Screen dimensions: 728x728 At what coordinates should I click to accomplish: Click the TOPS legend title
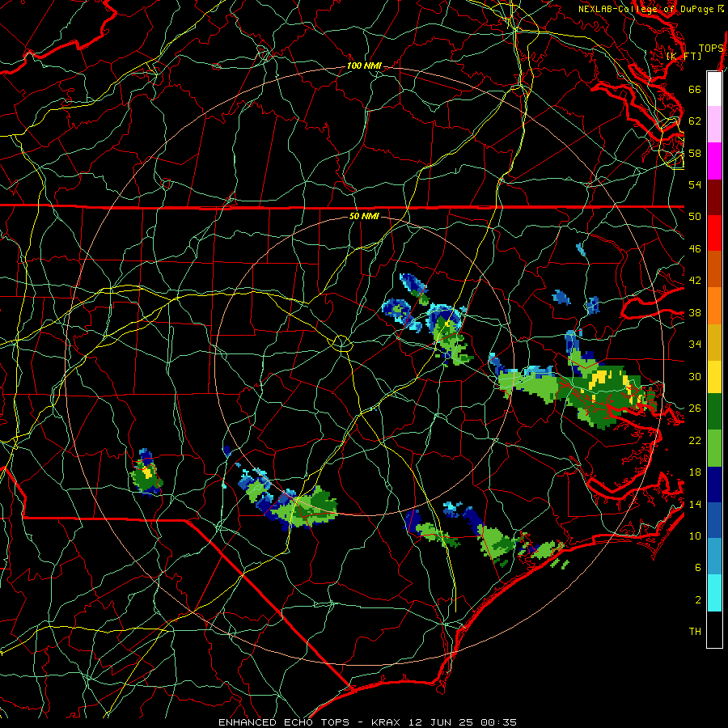point(711,48)
